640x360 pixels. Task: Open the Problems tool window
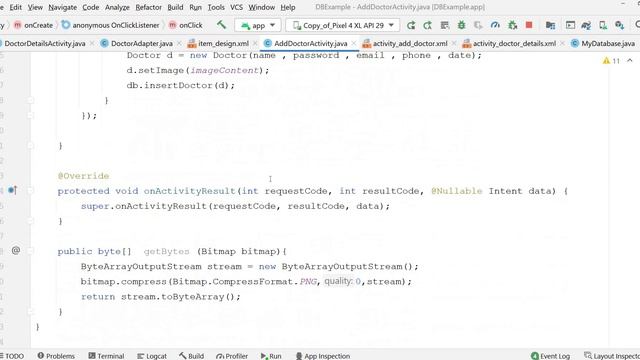56,356
